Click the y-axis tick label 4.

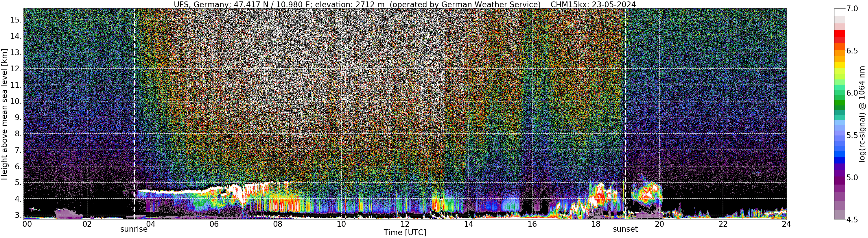coord(18,199)
